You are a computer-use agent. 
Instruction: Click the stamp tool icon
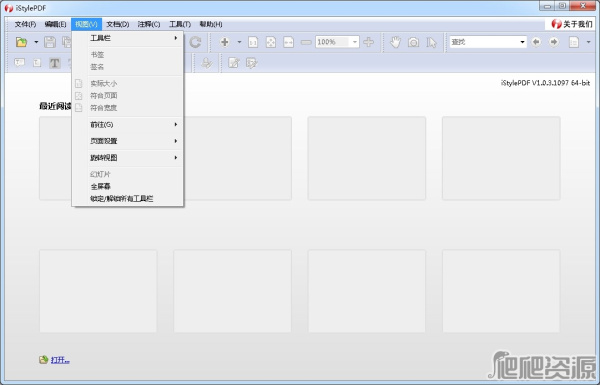click(207, 63)
